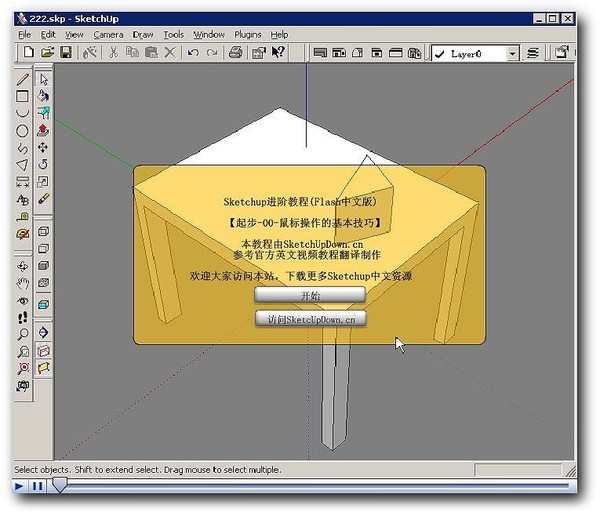This screenshot has width=600, height=516.
Task: Select the Position Camera tool
Action: 23,386
